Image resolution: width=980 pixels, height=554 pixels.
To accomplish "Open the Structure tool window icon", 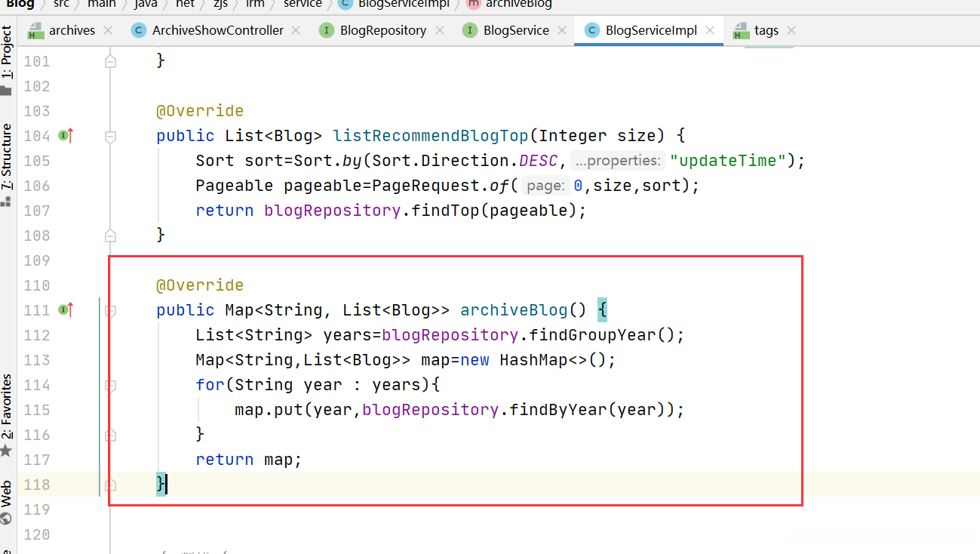I will coord(7,202).
